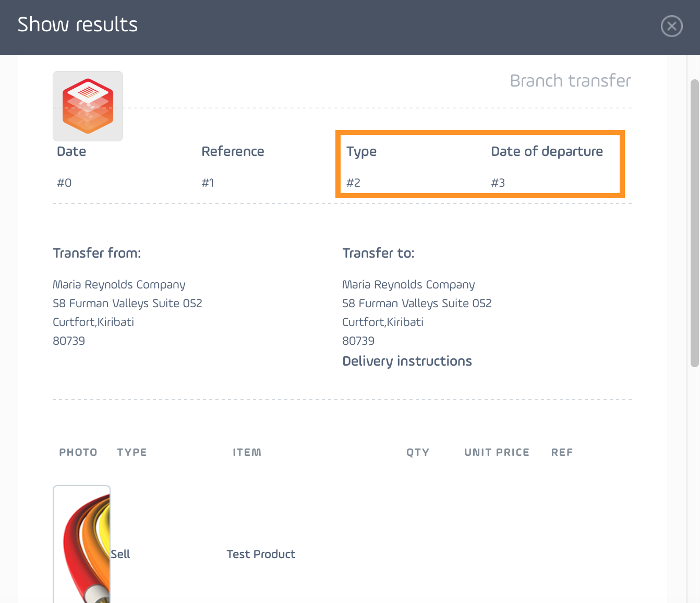The image size is (700, 603).
Task: Click the street address under Transfer from
Action: (127, 304)
